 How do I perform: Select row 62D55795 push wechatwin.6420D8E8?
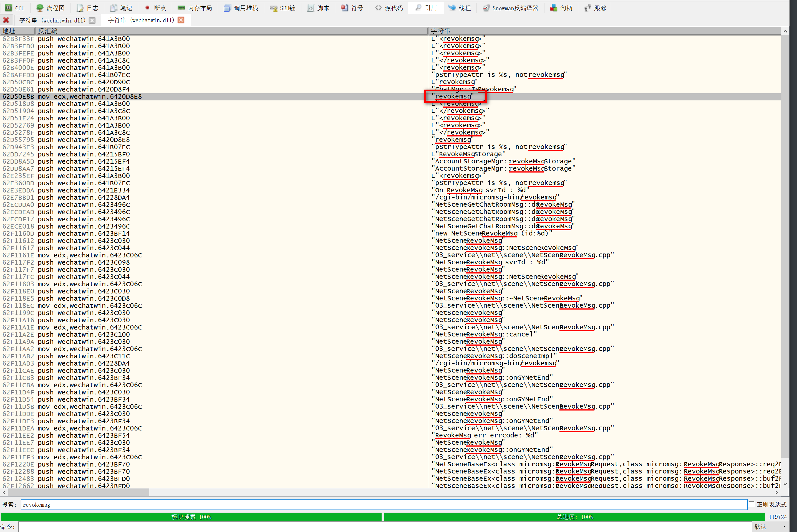point(390,140)
